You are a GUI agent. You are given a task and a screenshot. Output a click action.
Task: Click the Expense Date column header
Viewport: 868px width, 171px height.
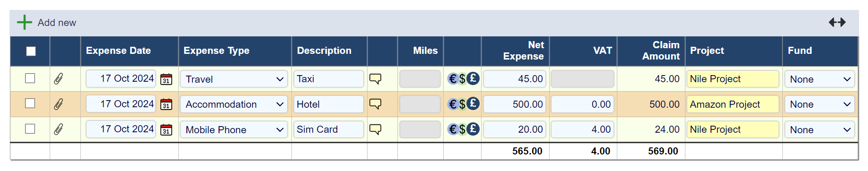(118, 51)
